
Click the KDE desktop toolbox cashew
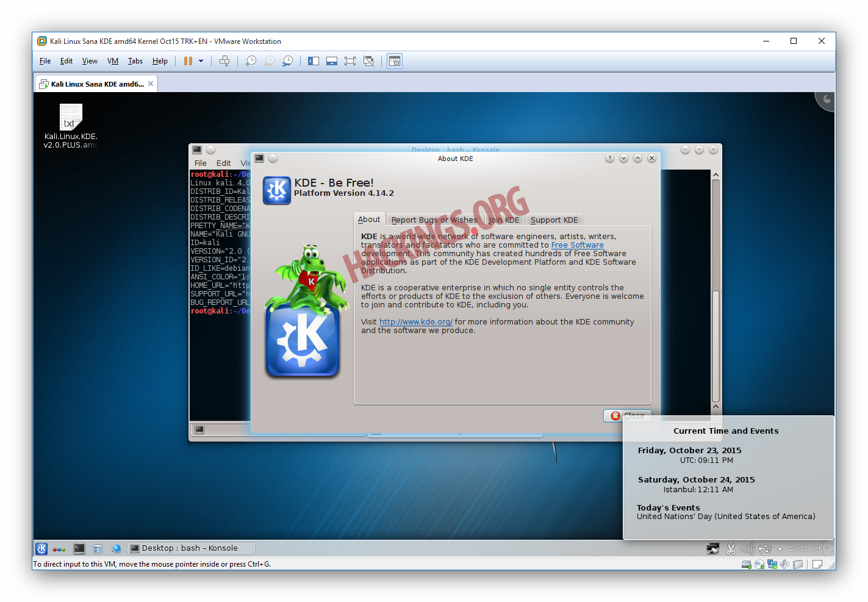(825, 101)
